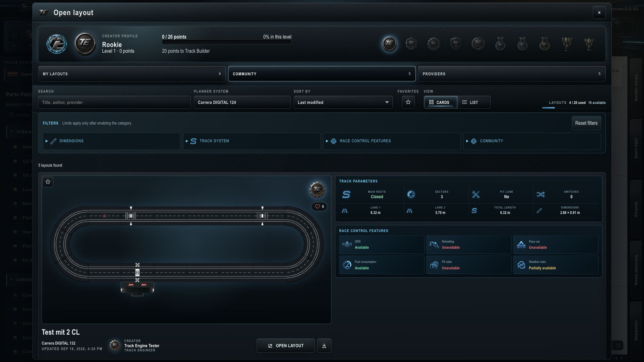The image size is (644, 362).
Task: Click the Pit Lane parameter icon
Action: tap(476, 194)
